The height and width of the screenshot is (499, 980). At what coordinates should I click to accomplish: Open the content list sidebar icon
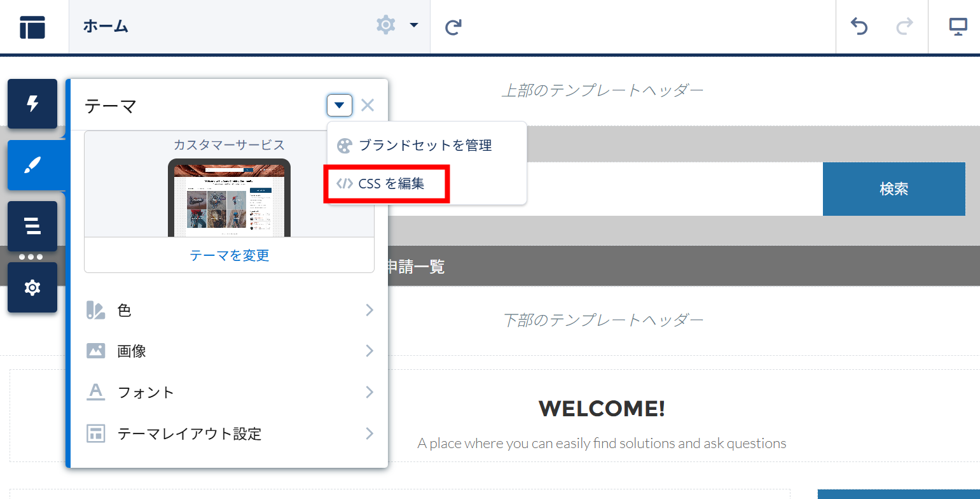click(32, 226)
